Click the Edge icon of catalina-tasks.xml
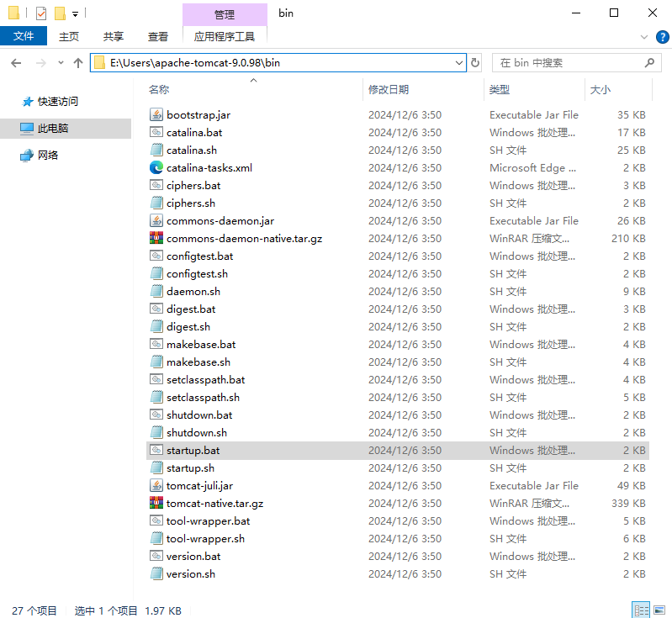This screenshot has width=672, height=618. (156, 167)
